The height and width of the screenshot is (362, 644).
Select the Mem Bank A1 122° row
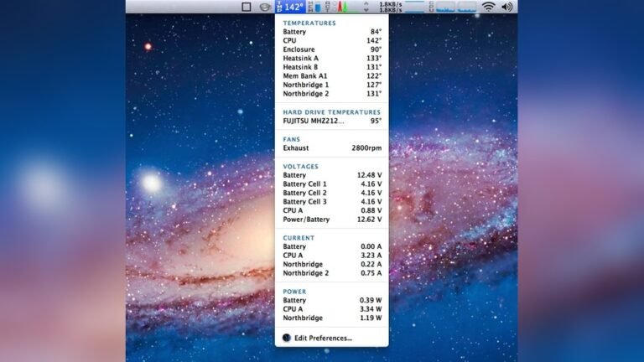pos(332,76)
